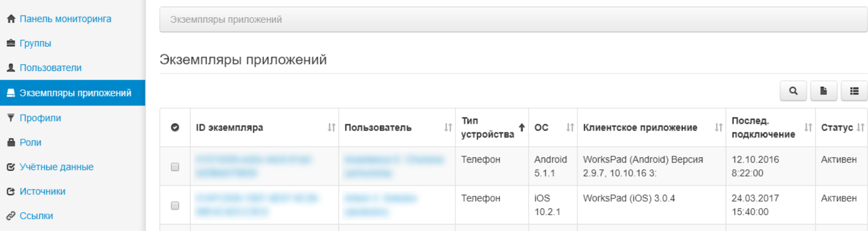Select Экземпляры приложений in sidebar
Image resolution: width=868 pixels, height=231 pixels.
click(x=75, y=93)
